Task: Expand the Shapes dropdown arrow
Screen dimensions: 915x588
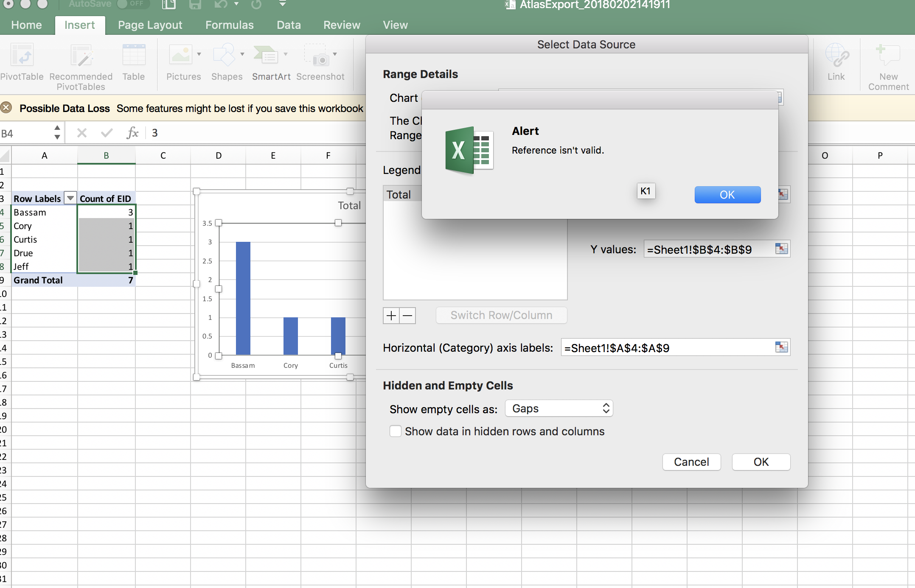Action: [242, 54]
